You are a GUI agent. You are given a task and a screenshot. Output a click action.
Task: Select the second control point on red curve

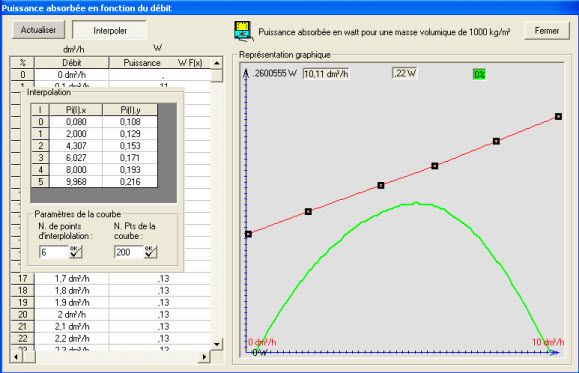click(x=308, y=212)
